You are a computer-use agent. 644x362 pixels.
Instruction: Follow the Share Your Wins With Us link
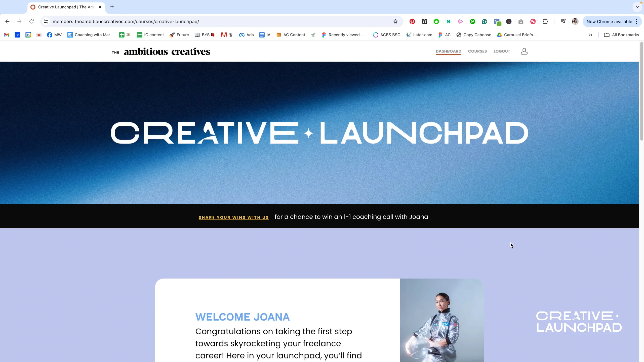[233, 217]
